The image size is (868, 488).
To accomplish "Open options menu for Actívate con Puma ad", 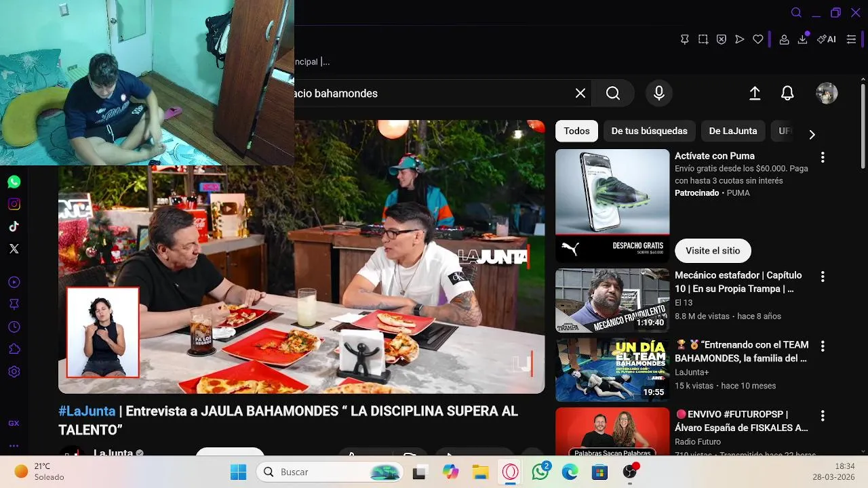I will (x=823, y=157).
